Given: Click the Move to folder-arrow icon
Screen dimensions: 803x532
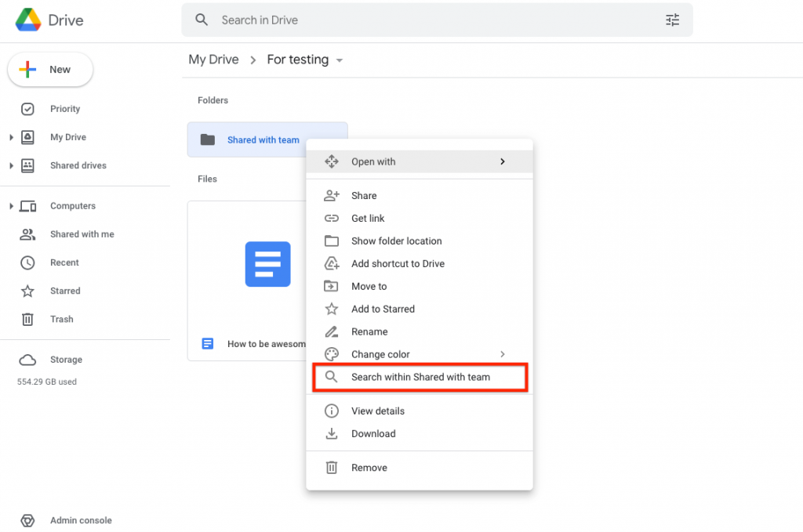Looking at the screenshot, I should [x=332, y=286].
